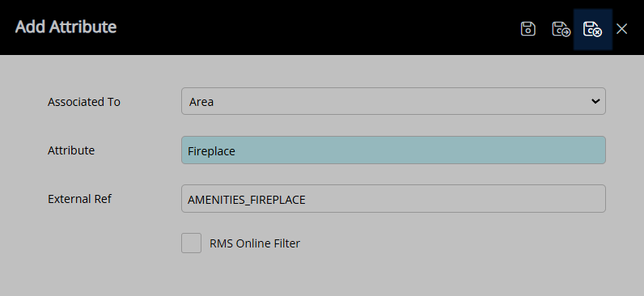The image size is (644, 296).
Task: Focus the Attribute field containing Fireplace
Action: click(393, 150)
